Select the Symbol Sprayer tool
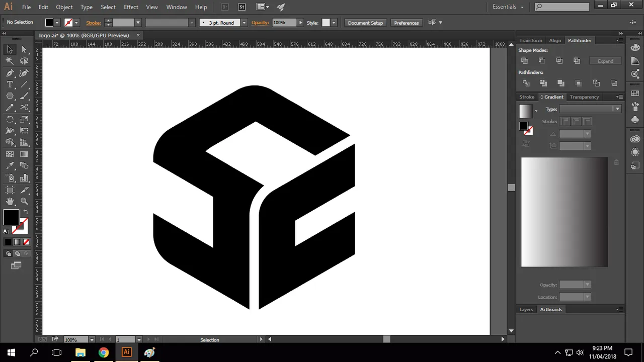Screen dimensions: 644x362 (x=10, y=178)
